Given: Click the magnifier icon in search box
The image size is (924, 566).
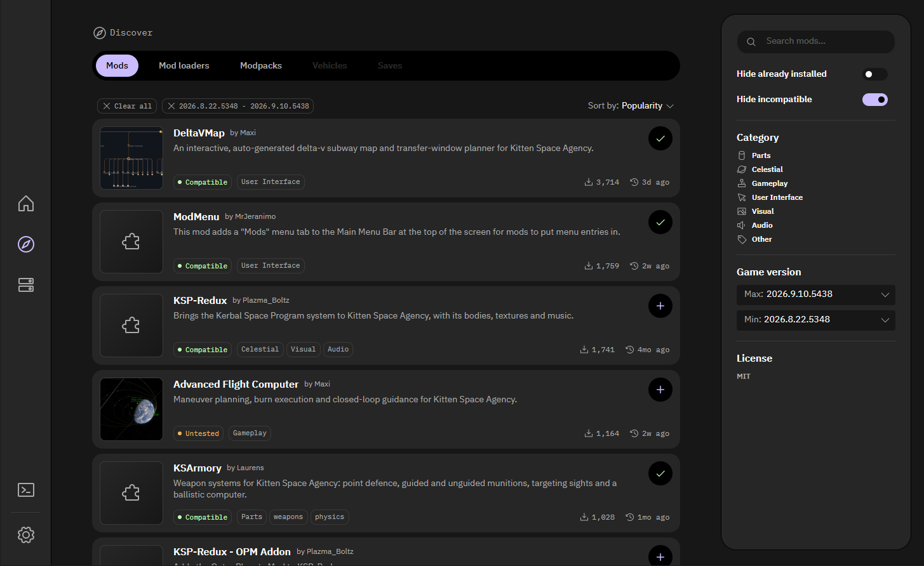Looking at the screenshot, I should pyautogui.click(x=751, y=42).
